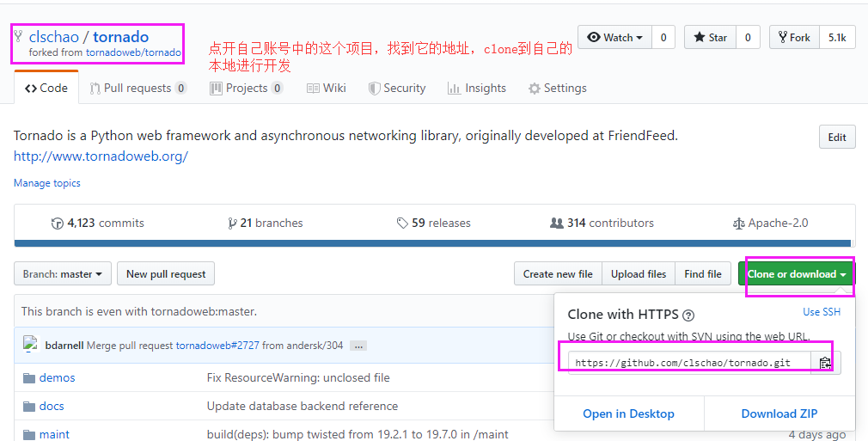This screenshot has width=868, height=441.
Task: Click the license scale icon beside Apache-2.0
Action: pyautogui.click(x=738, y=224)
